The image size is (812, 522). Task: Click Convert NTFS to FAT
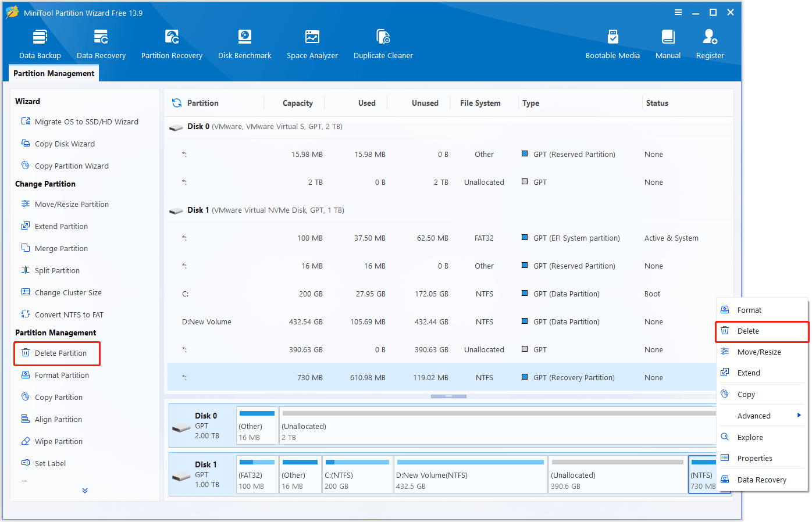pos(62,314)
